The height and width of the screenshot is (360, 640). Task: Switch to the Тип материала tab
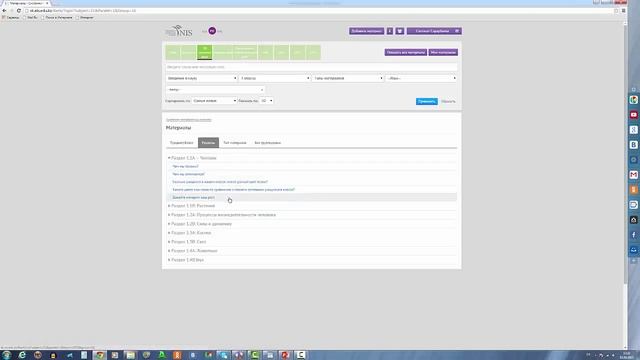click(235, 143)
